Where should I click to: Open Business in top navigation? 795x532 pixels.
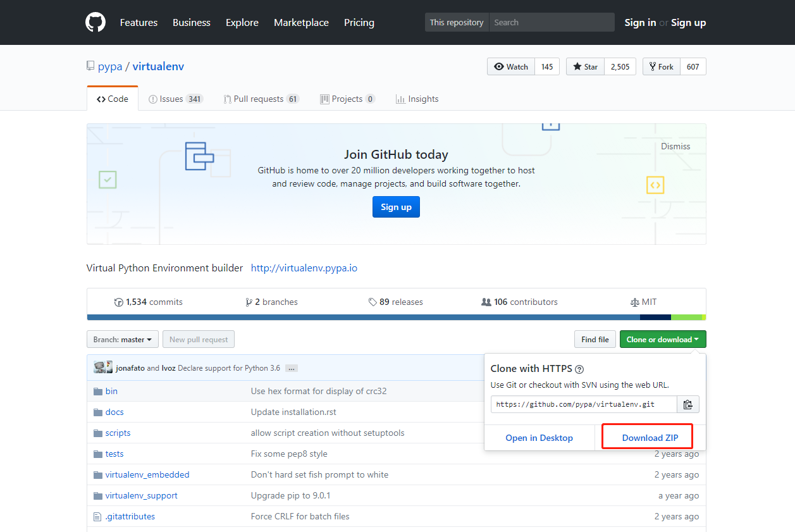(192, 23)
